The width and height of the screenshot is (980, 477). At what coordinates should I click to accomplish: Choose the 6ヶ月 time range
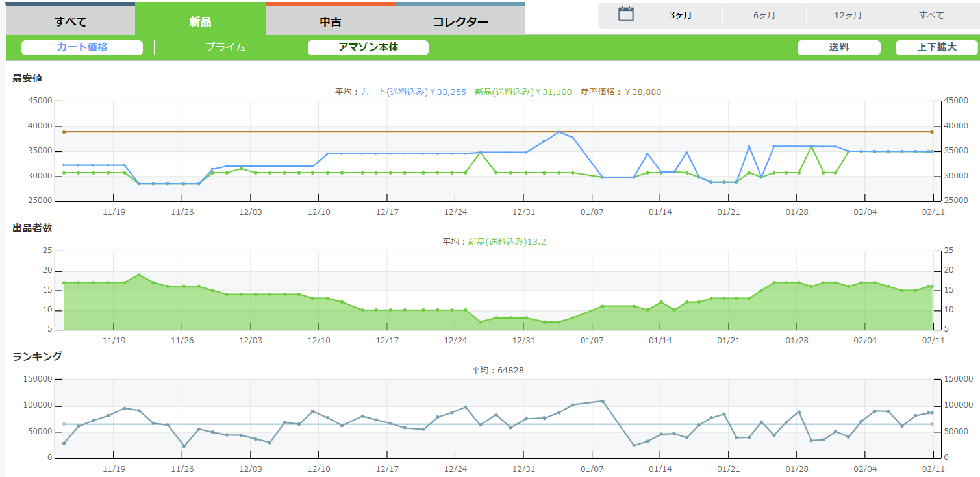(764, 16)
